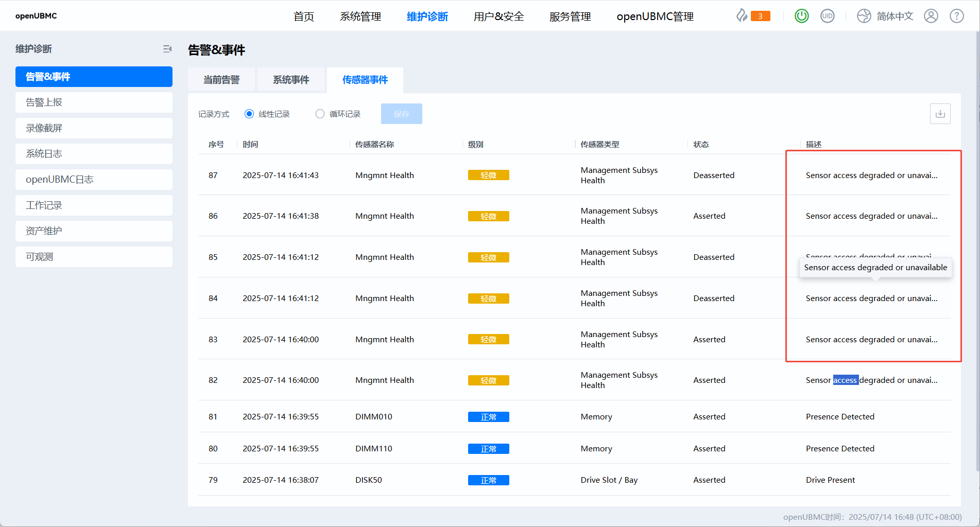
Task: Toggle the UID indicator icon
Action: 827,16
